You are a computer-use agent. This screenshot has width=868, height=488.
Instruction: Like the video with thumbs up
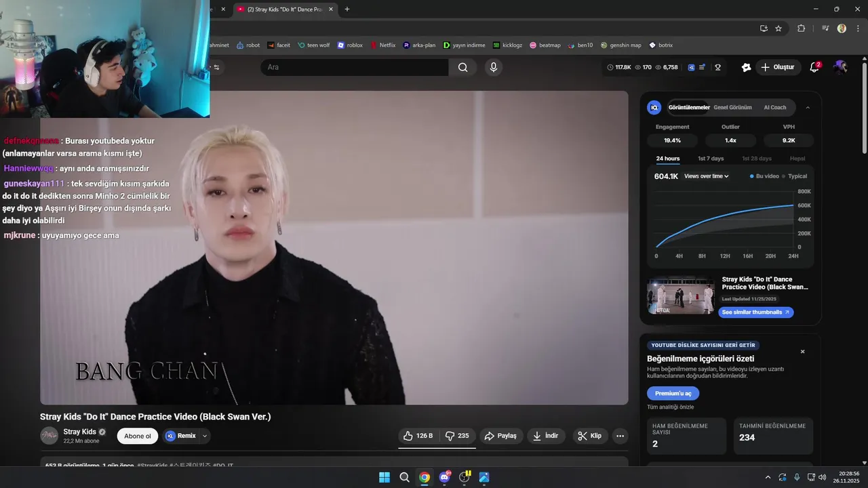[418, 436]
